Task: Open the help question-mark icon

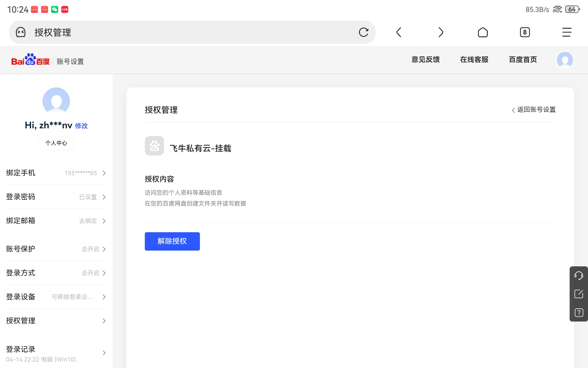Action: tap(579, 313)
